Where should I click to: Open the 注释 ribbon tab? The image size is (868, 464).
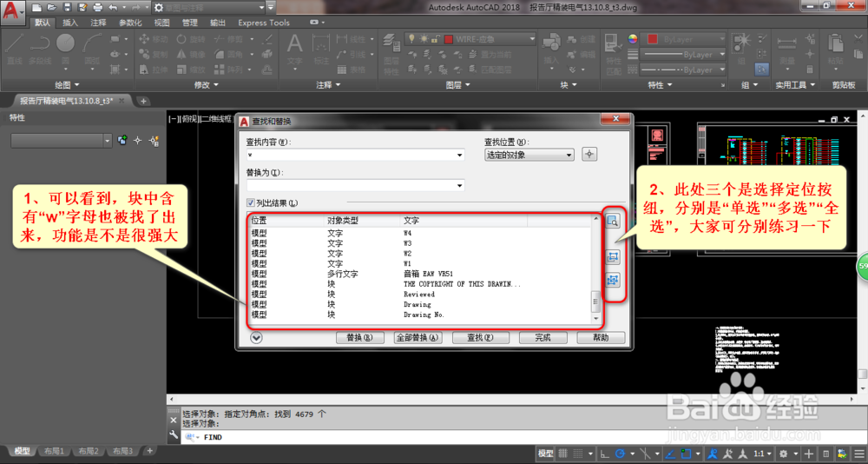99,23
